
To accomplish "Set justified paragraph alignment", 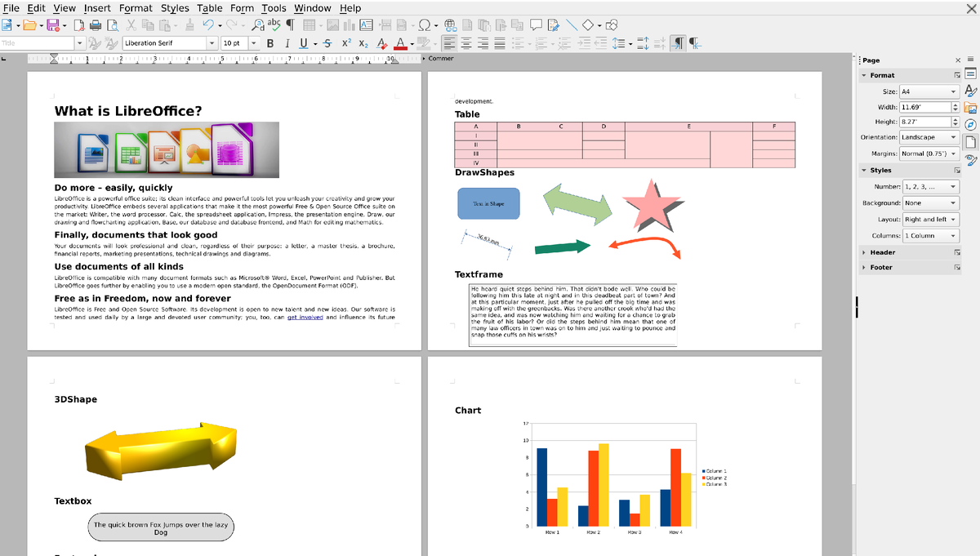I will click(x=500, y=43).
